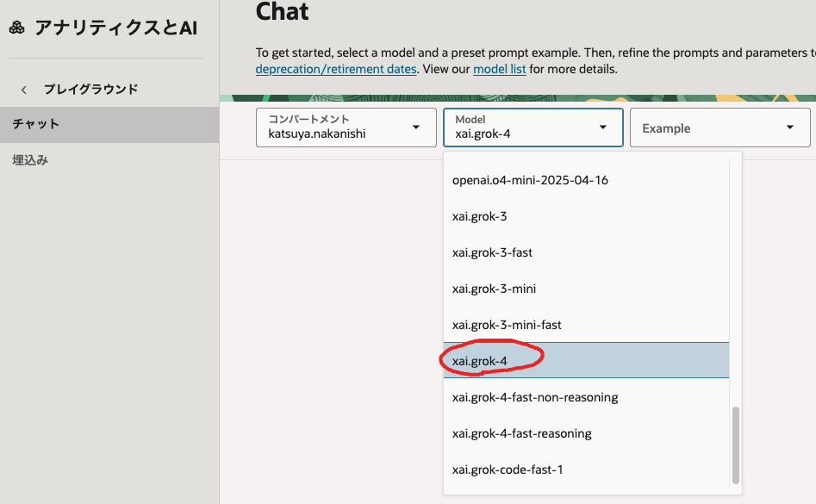816x504 pixels.
Task: Open the Model combo box
Action: [x=533, y=128]
